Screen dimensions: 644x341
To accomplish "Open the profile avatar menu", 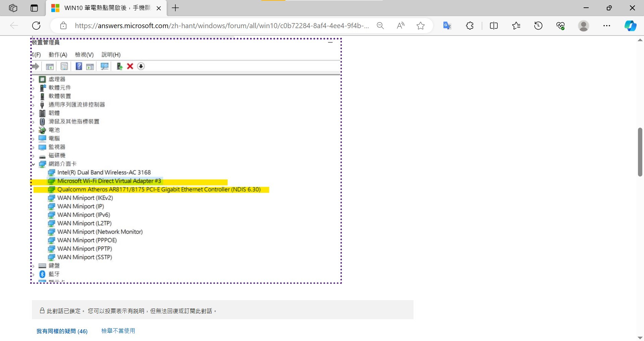I will tap(584, 25).
